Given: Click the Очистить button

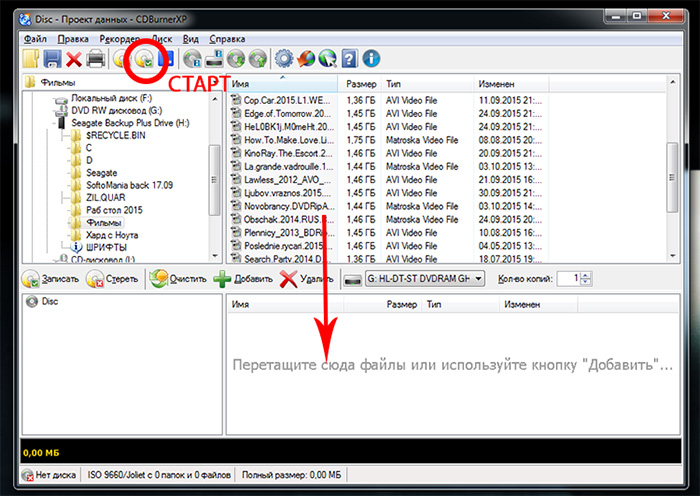Looking at the screenshot, I should tap(178, 279).
